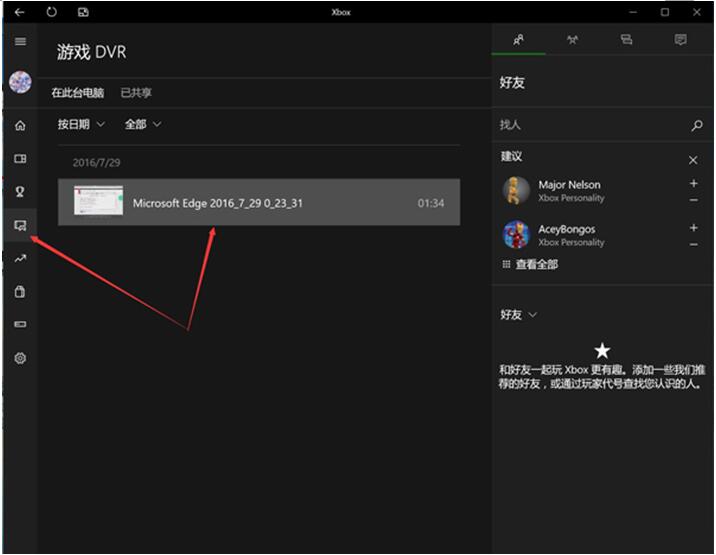Click Major Nelson avatar picture
Screen dimensions: 716x555
click(x=516, y=190)
